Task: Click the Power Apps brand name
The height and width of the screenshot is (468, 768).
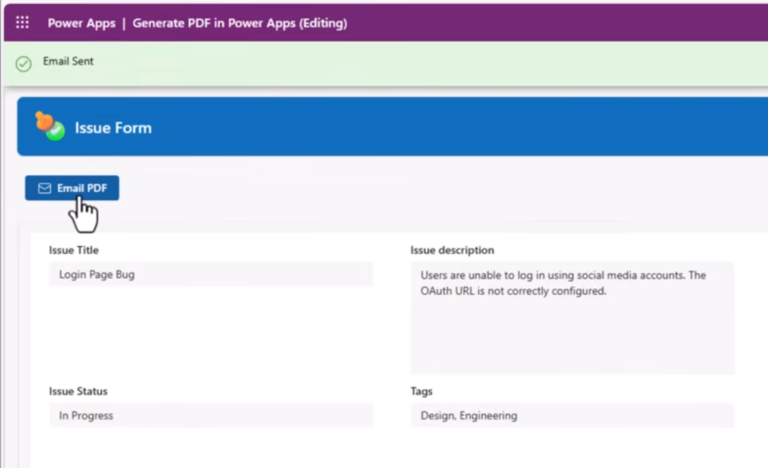Action: [x=81, y=22]
